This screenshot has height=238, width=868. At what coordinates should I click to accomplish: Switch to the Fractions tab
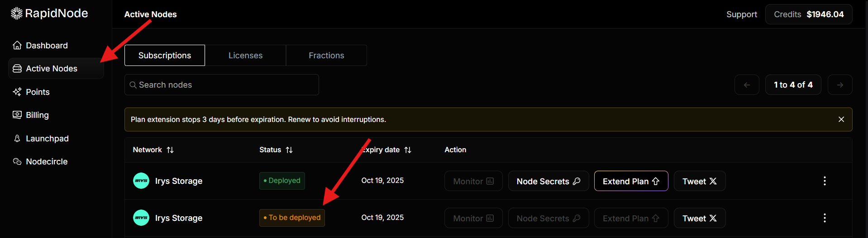[x=326, y=55]
